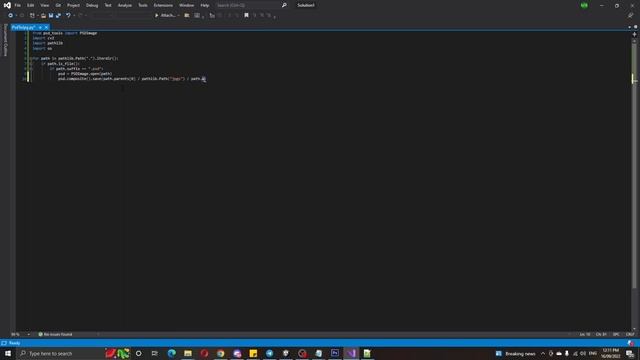
Task: Click the SPC indentation indicator
Action: point(616,334)
